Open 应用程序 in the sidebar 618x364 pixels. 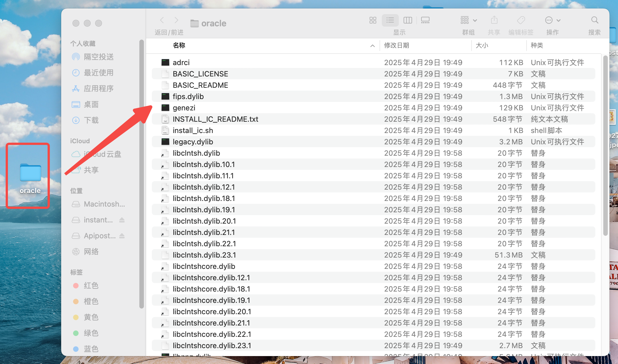click(x=99, y=89)
